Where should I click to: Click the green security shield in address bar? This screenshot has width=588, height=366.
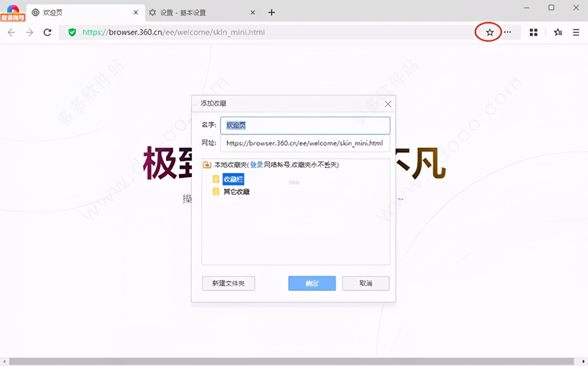[72, 32]
